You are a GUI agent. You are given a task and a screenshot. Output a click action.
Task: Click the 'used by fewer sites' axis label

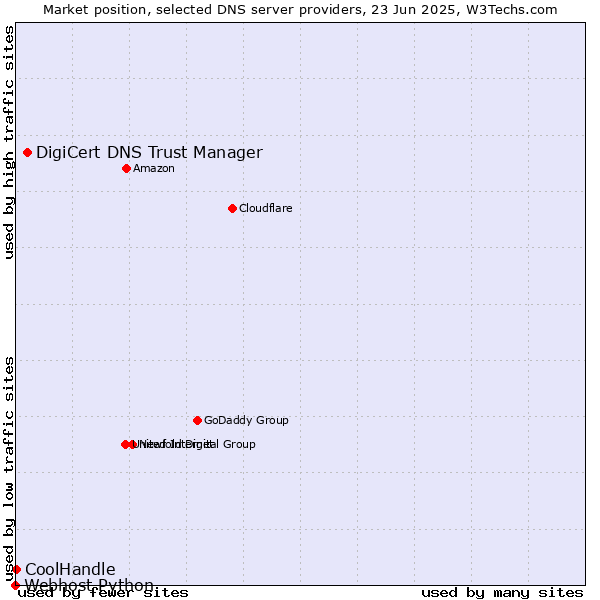(x=103, y=593)
